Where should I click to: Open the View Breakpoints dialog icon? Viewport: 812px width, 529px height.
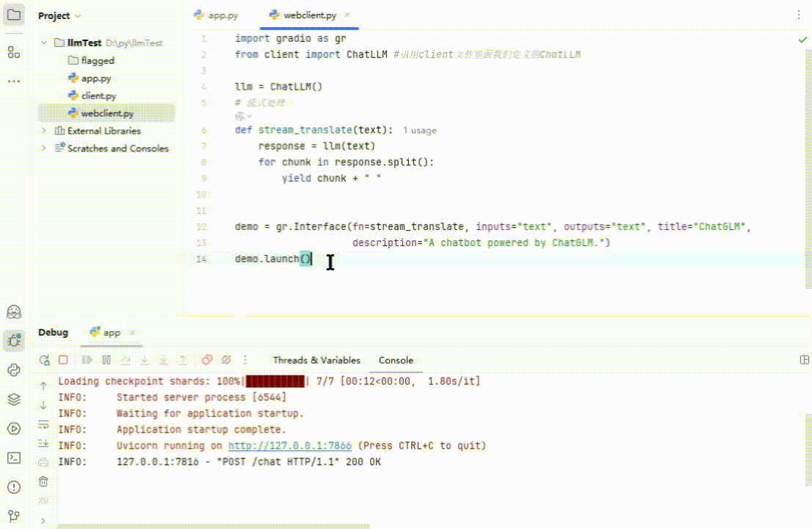pyautogui.click(x=207, y=359)
